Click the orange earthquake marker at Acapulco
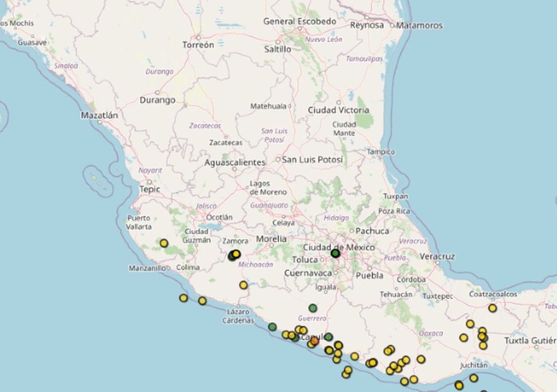Screen dimensions: 557x392 [314, 341]
